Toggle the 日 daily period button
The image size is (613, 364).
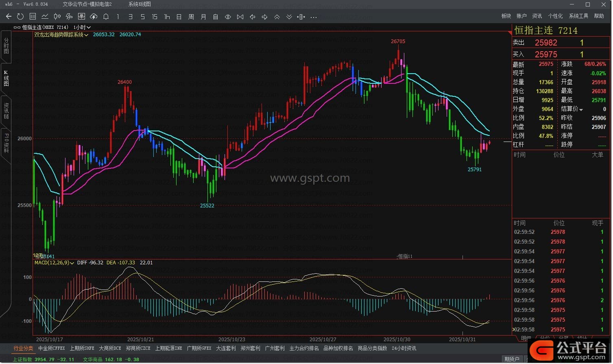pyautogui.click(x=179, y=17)
